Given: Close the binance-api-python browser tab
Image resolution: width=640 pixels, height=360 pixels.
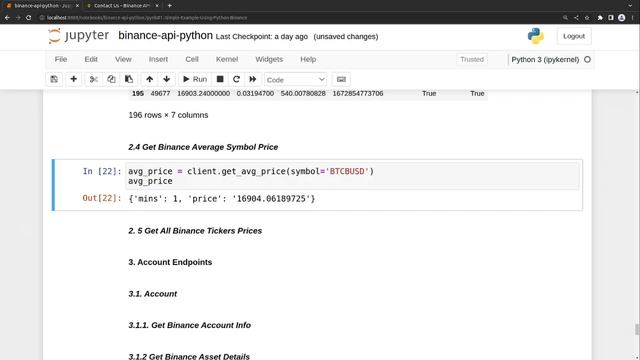Looking at the screenshot, I should (77, 6).
